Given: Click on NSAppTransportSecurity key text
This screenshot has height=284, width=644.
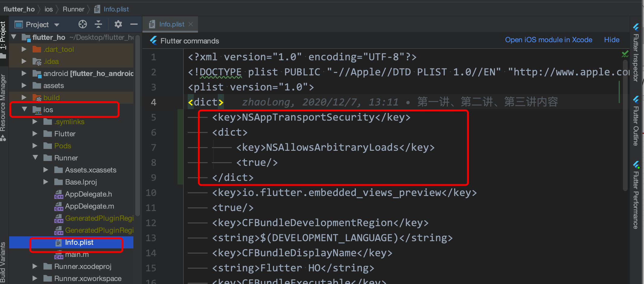Looking at the screenshot, I should 308,117.
